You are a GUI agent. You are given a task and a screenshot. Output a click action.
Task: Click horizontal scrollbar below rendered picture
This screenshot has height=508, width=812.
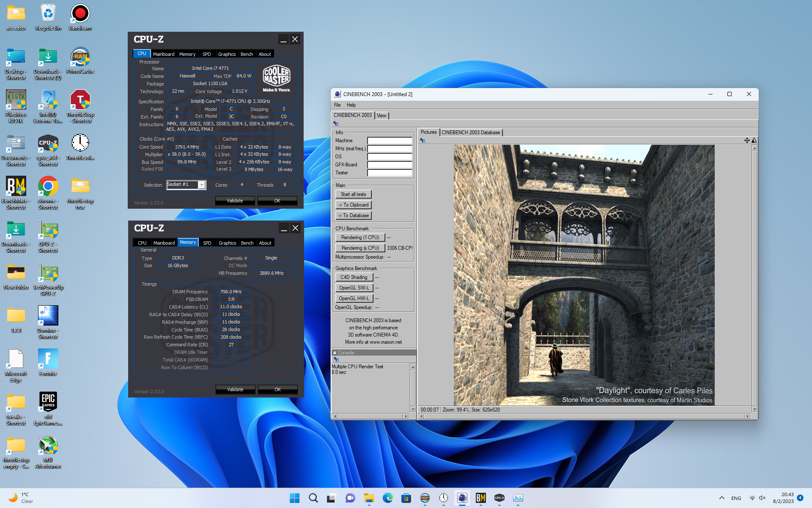pos(584,417)
